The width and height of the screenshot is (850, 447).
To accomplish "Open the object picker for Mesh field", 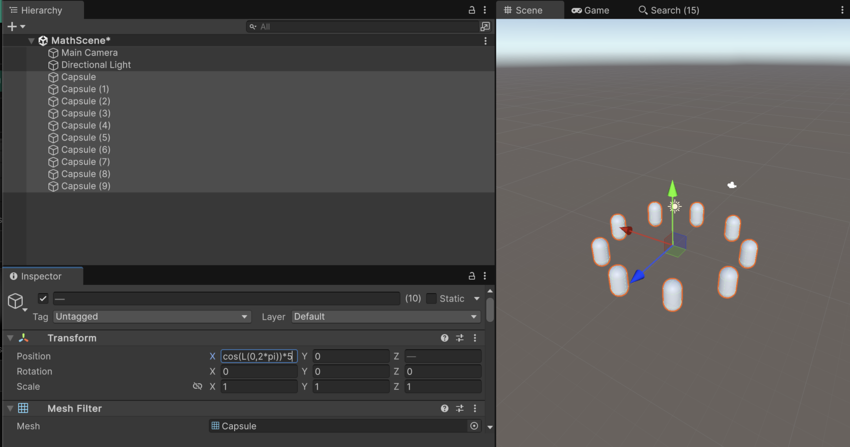I will click(474, 426).
